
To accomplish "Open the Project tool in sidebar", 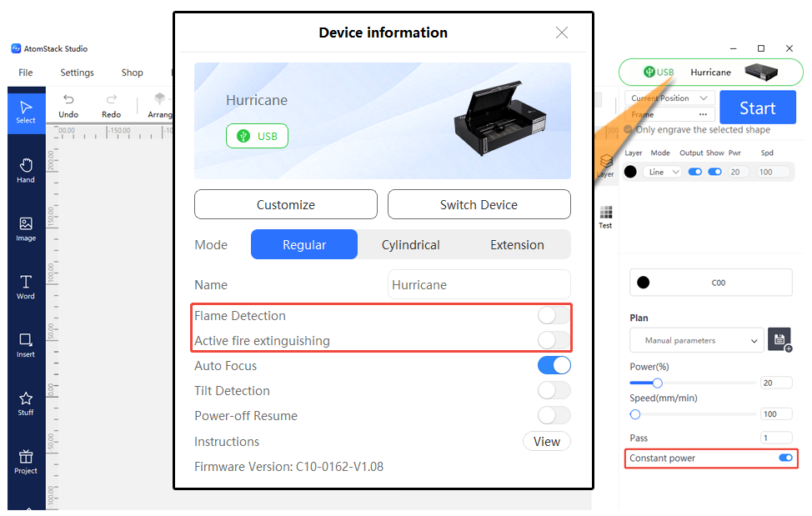I will (26, 462).
